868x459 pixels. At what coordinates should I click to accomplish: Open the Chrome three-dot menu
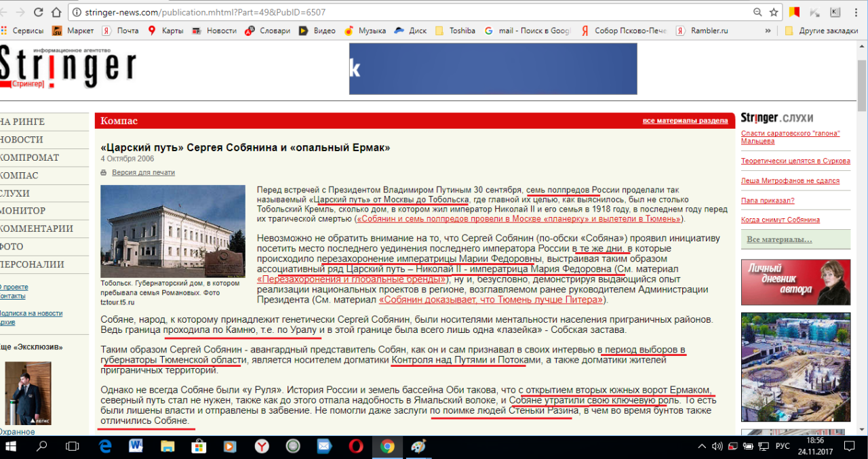point(856,12)
